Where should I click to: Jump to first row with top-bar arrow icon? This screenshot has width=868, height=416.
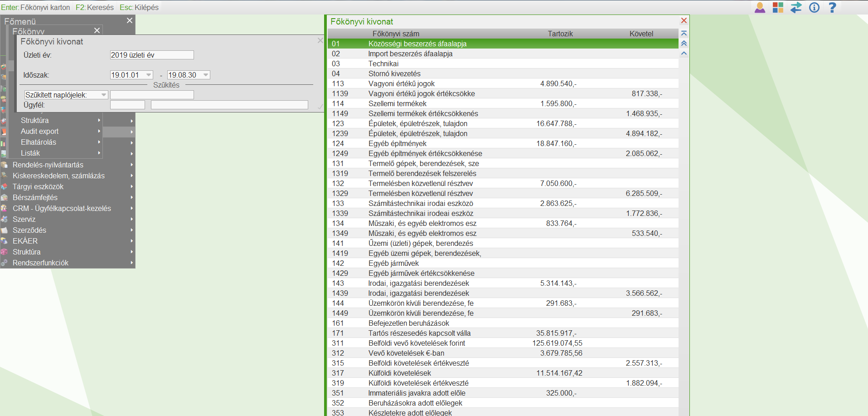[x=684, y=34]
